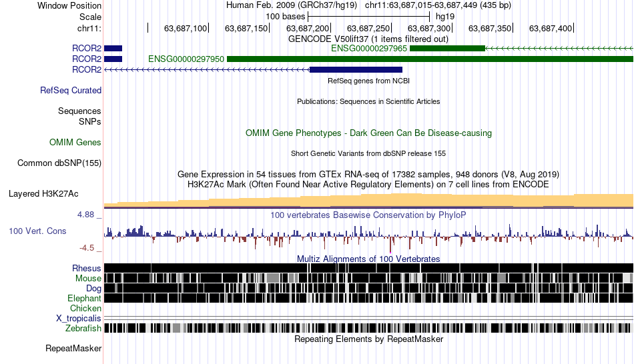Viewport: 634px width, 364px height.
Task: Open OMIM Genes track label
Action: 75,142
